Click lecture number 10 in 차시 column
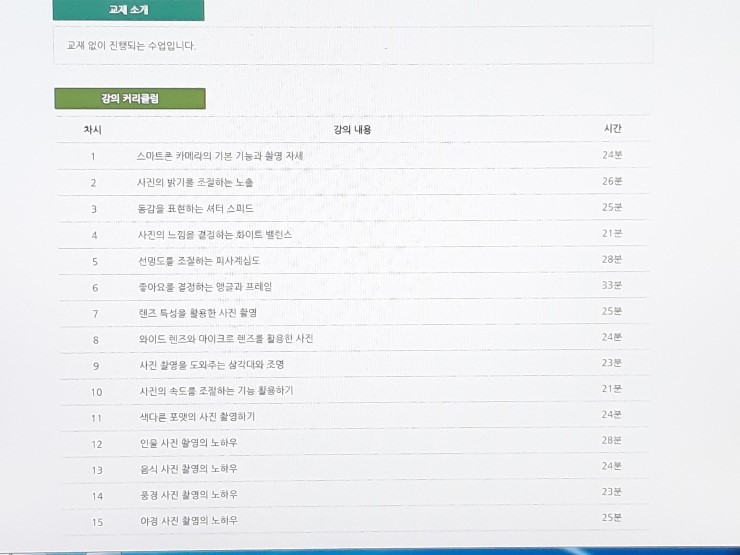The image size is (740, 555). pyautogui.click(x=96, y=392)
